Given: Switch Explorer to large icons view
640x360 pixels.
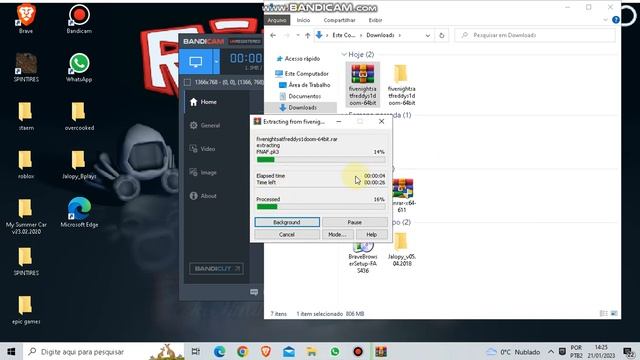Looking at the screenshot, I should click(614, 313).
